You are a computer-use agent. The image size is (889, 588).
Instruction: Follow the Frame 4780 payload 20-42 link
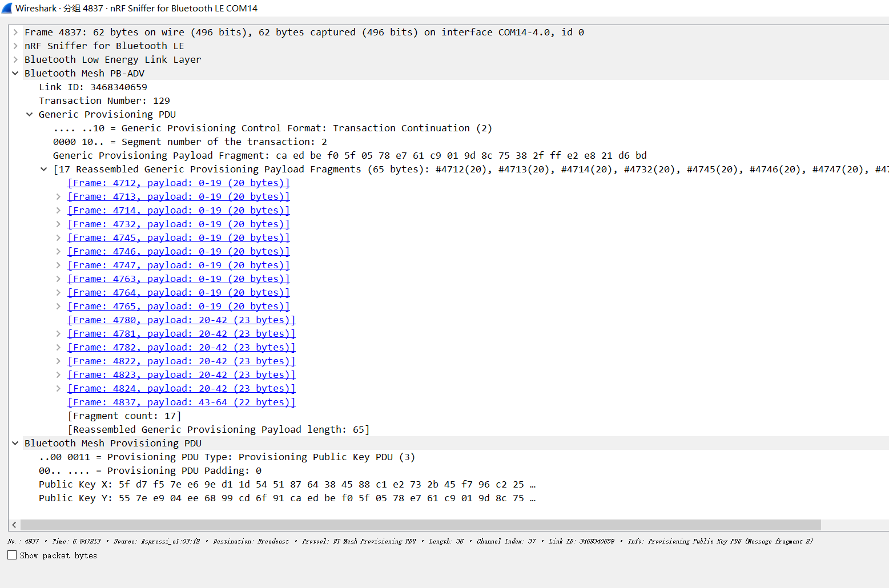(x=181, y=320)
